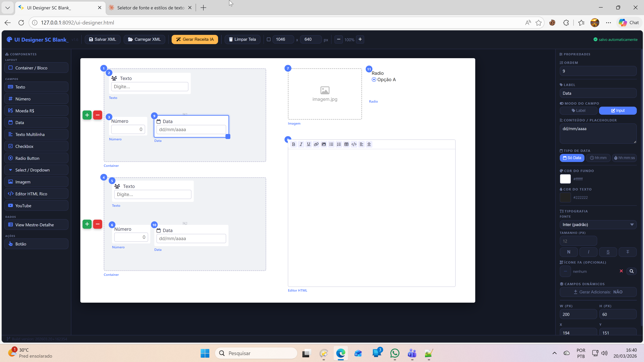This screenshot has width=644, height=362.
Task: Click the Bold icon in HTML editor toolbar
Action: tap(294, 144)
